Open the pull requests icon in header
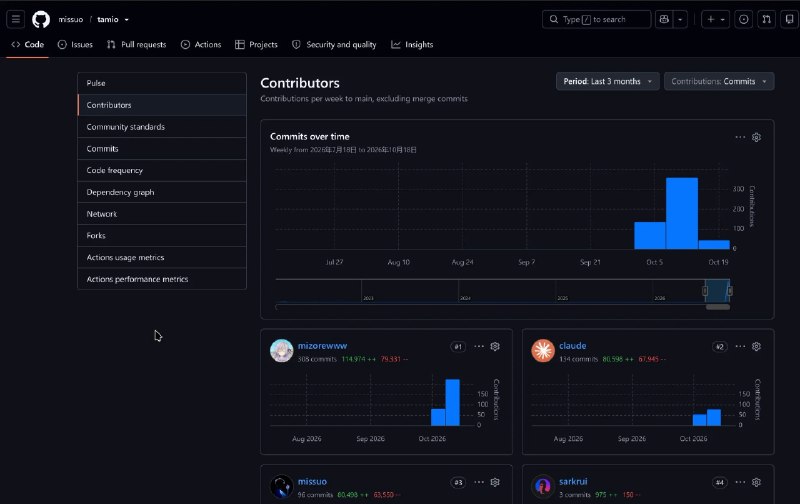 (766, 19)
